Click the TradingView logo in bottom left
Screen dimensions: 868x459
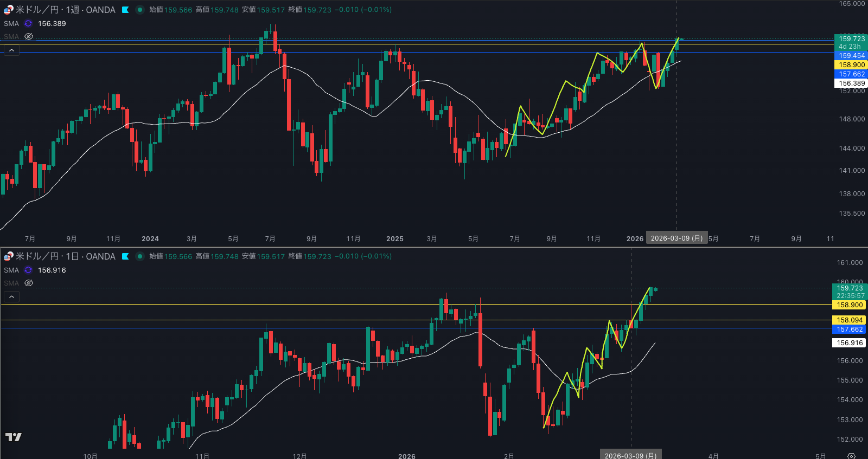point(14,437)
